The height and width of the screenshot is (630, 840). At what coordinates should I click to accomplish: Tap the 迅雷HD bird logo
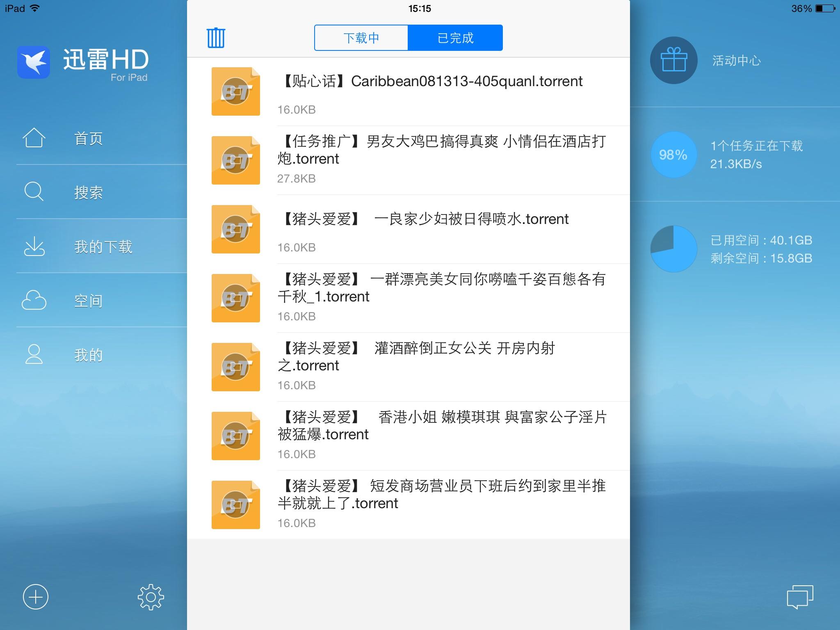(34, 62)
